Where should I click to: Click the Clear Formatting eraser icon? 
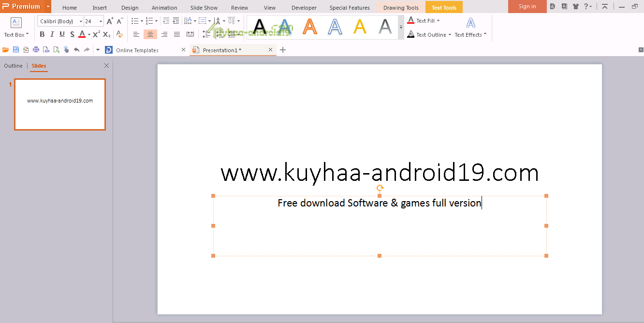(x=119, y=34)
